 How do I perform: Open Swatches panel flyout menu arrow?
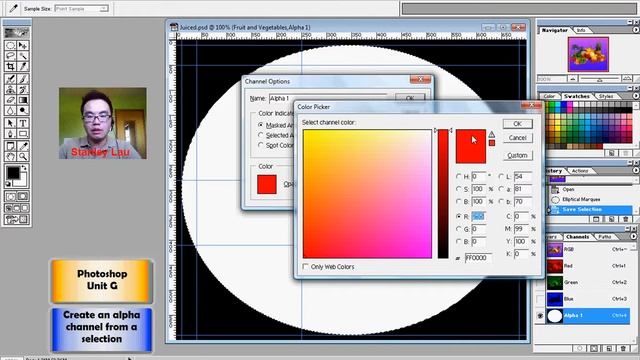(x=635, y=96)
